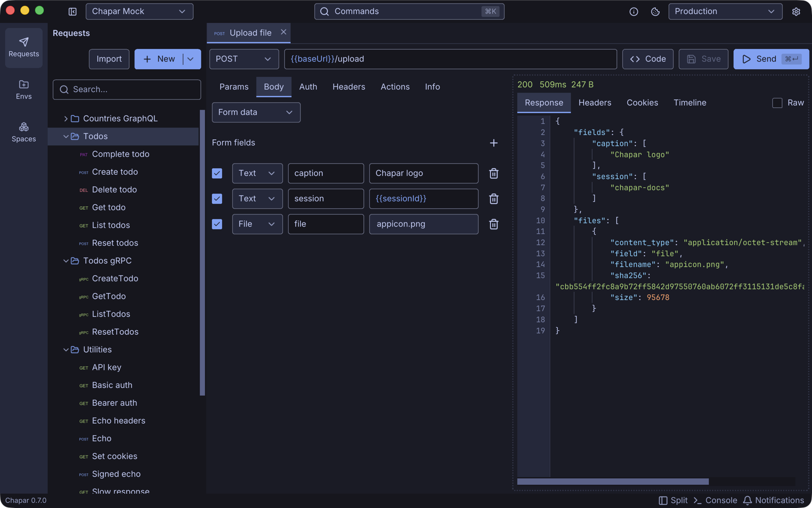Open the Cookies response tab
812x508 pixels.
point(642,103)
